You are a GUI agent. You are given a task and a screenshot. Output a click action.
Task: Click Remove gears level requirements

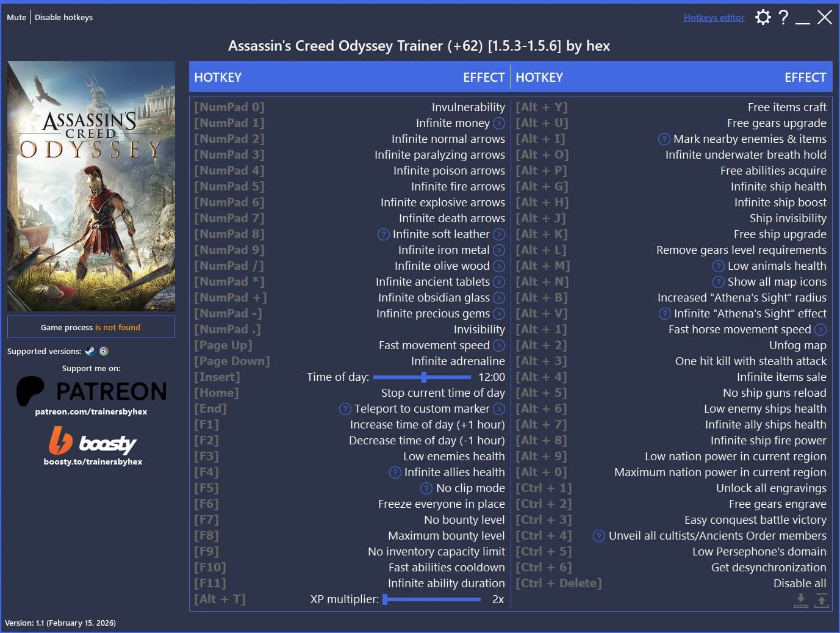coord(741,250)
